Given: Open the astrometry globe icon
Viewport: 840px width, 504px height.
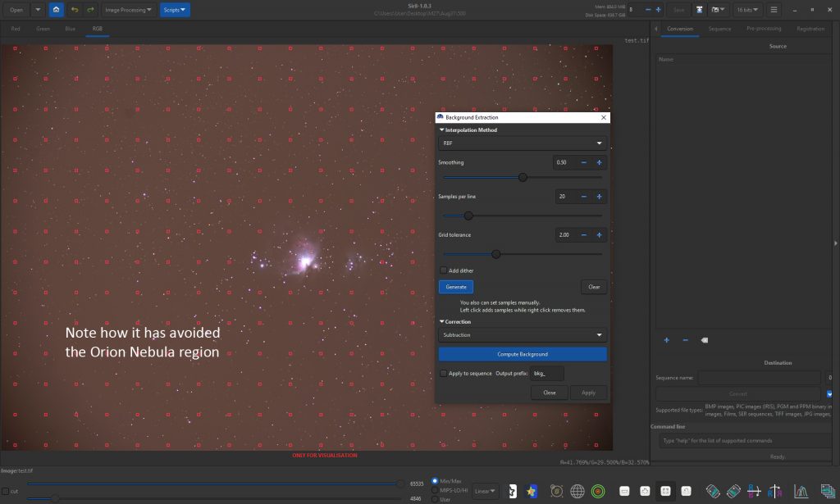Looking at the screenshot, I should 577,491.
